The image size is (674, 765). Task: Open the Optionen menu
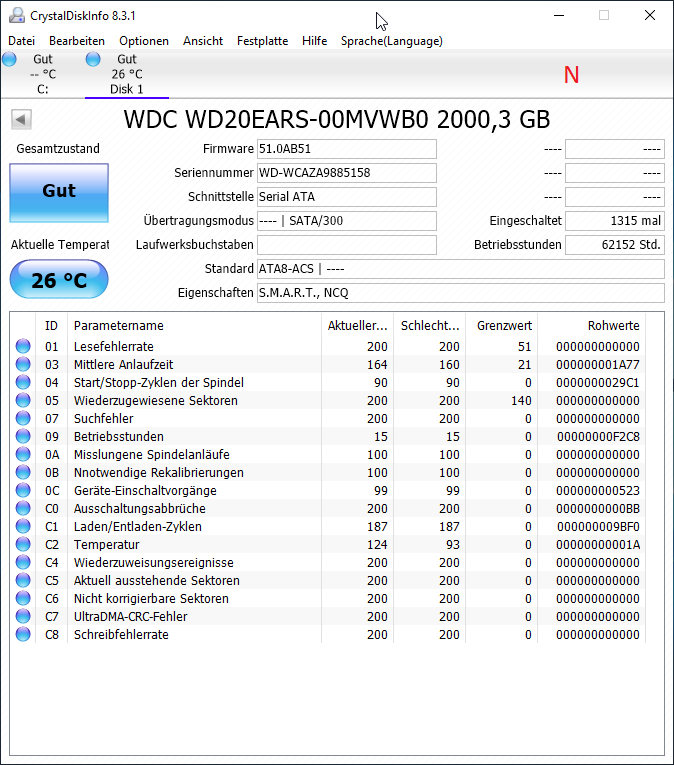144,41
